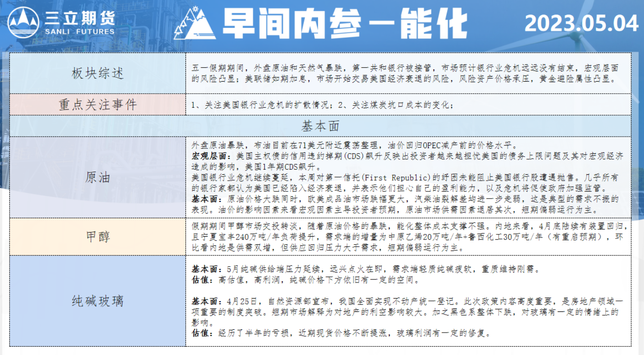Viewport: 644px width, 355px height.
Task: Click the first 估值 label in soda ash section
Action: pyautogui.click(x=202, y=280)
